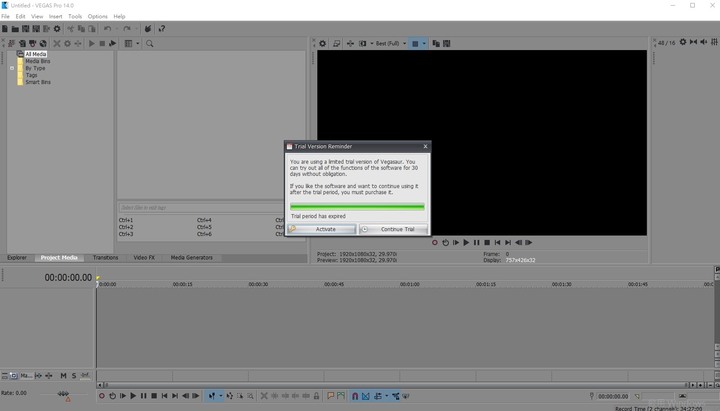Open the Overlays dropdown arrow in preview toolbar
The width and height of the screenshot is (720, 411).
424,43
